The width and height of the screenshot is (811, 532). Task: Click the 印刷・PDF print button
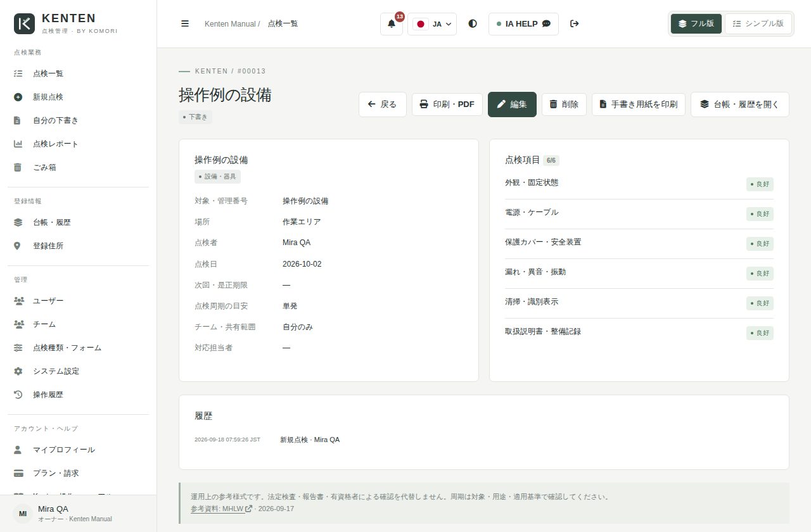coord(447,104)
